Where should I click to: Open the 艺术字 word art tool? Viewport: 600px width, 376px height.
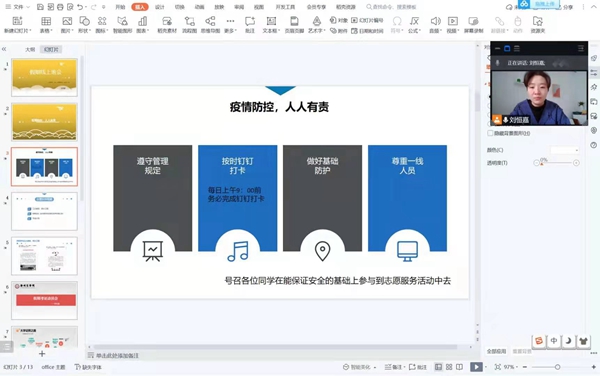tap(316, 21)
